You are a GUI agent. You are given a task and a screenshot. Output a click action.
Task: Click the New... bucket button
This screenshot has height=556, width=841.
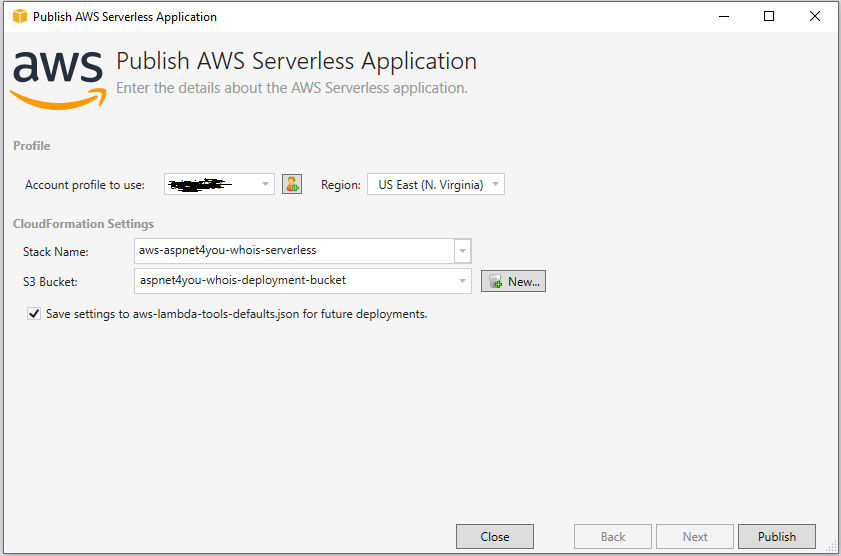tap(513, 281)
